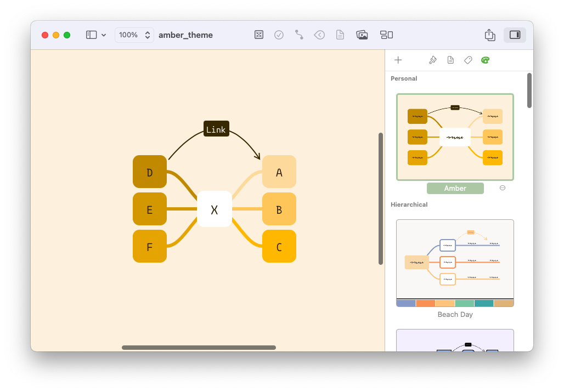Select the green Themes palette icon
564x392 pixels.
[485, 60]
